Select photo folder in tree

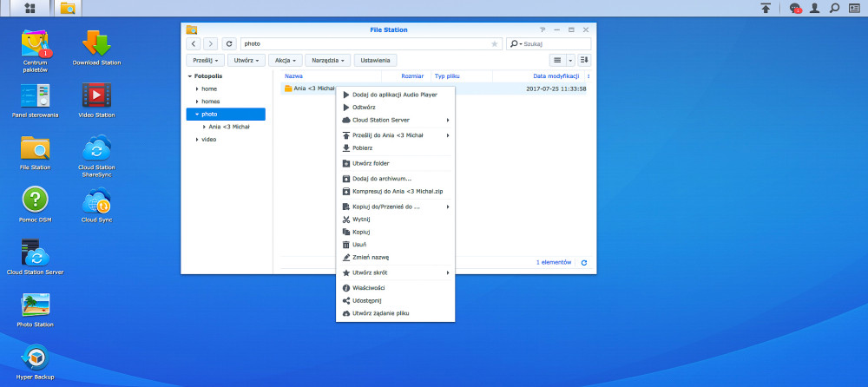(226, 114)
